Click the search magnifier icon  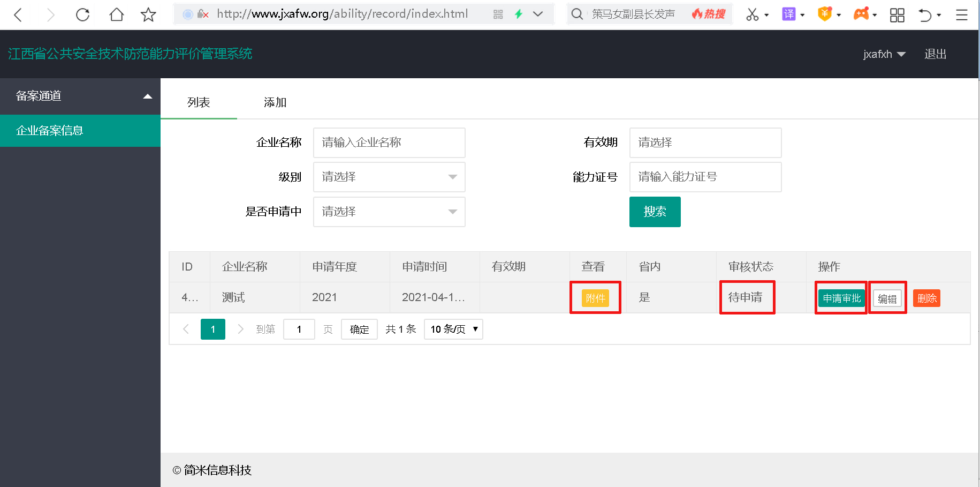click(x=576, y=14)
